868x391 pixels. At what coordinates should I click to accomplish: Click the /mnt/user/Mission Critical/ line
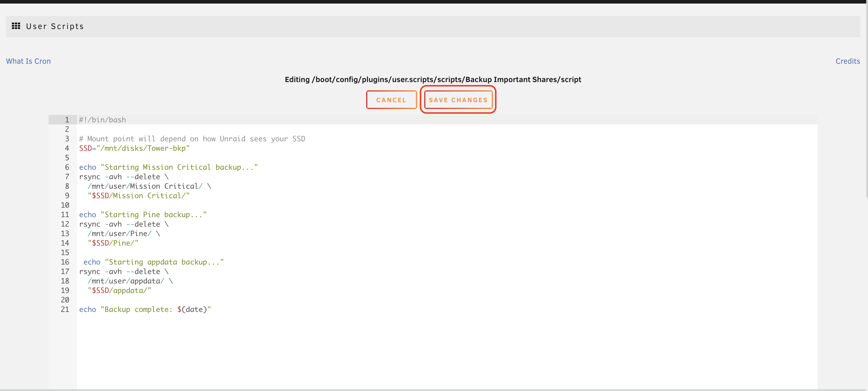(149, 186)
